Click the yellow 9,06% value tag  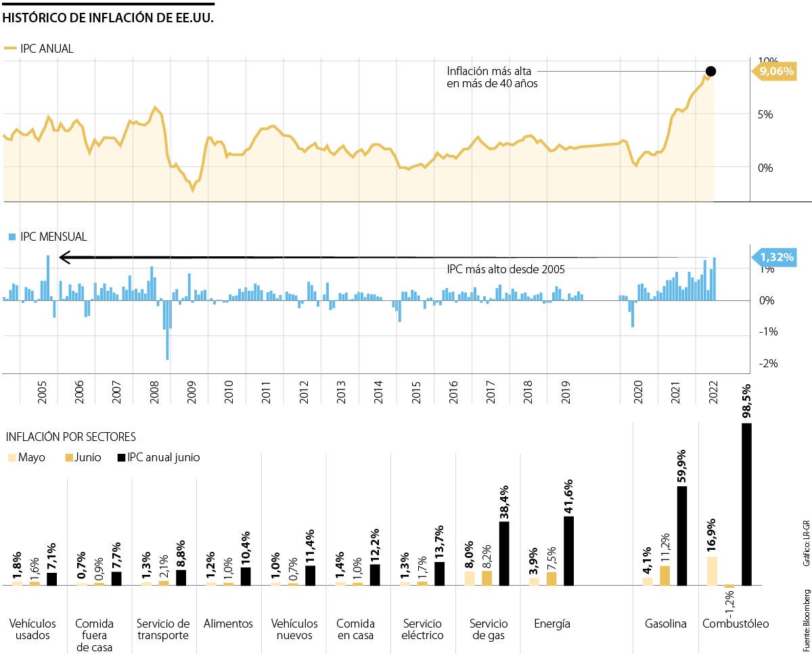coord(774,71)
